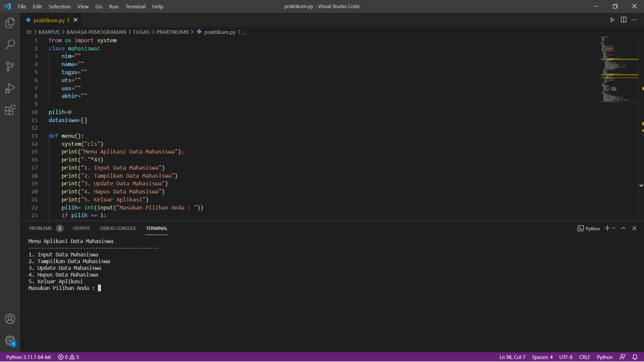Change end of line sequence CRLF
Screen dimensions: 644x362
pos(585,357)
